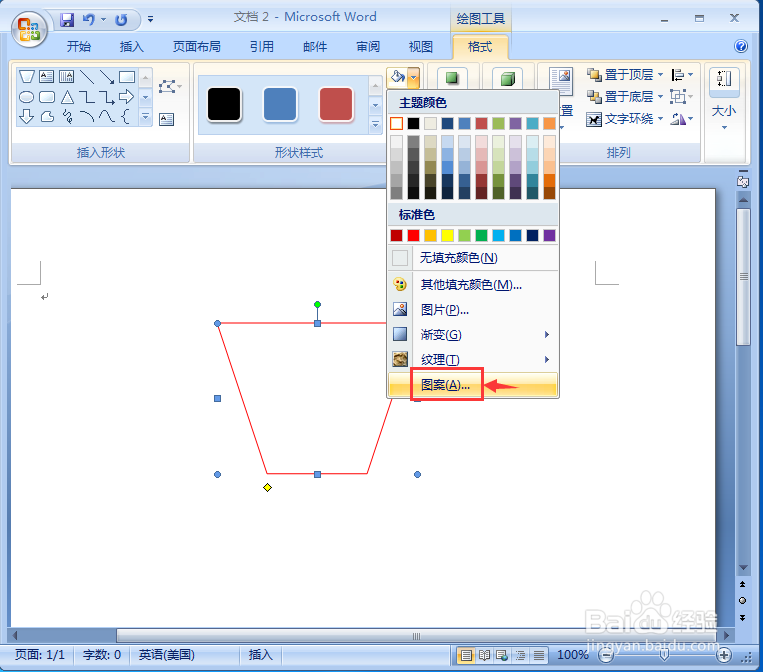The image size is (763, 672).
Task: Apply the blue shape style
Action: point(280,104)
